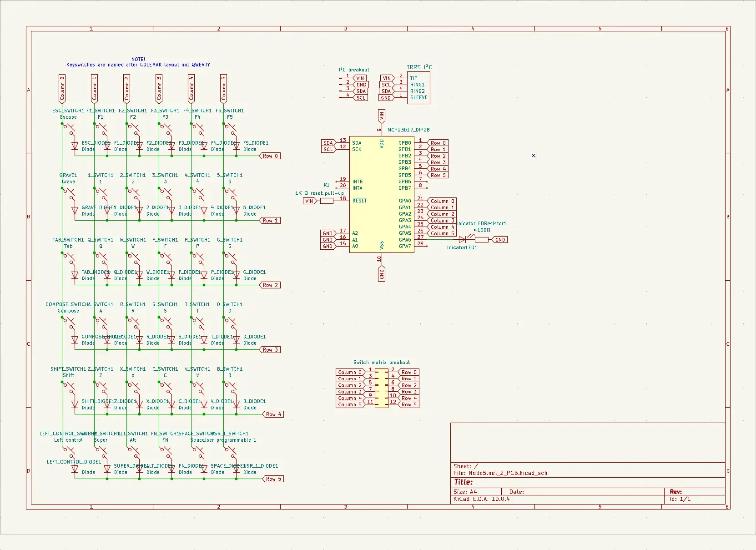Select Column 0 label in Switch matrix breakout

tap(350, 372)
